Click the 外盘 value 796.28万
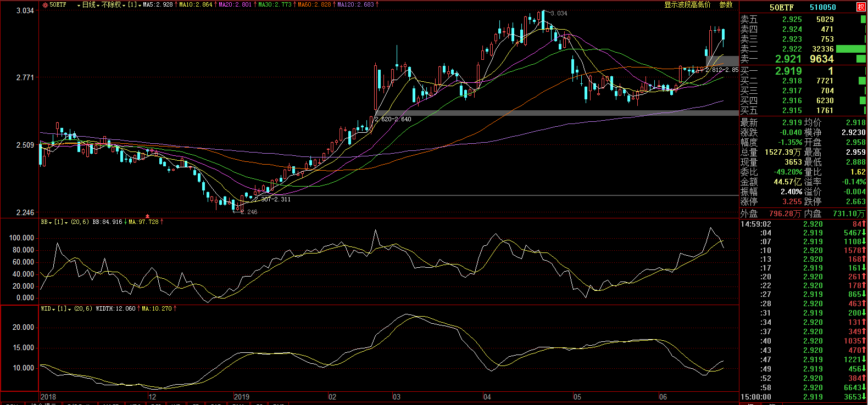 point(784,213)
